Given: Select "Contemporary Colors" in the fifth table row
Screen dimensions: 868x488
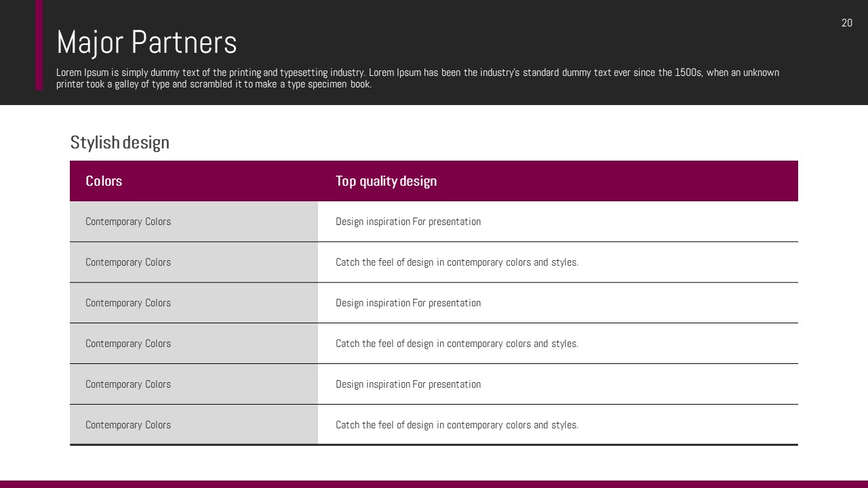Looking at the screenshot, I should coord(128,384).
